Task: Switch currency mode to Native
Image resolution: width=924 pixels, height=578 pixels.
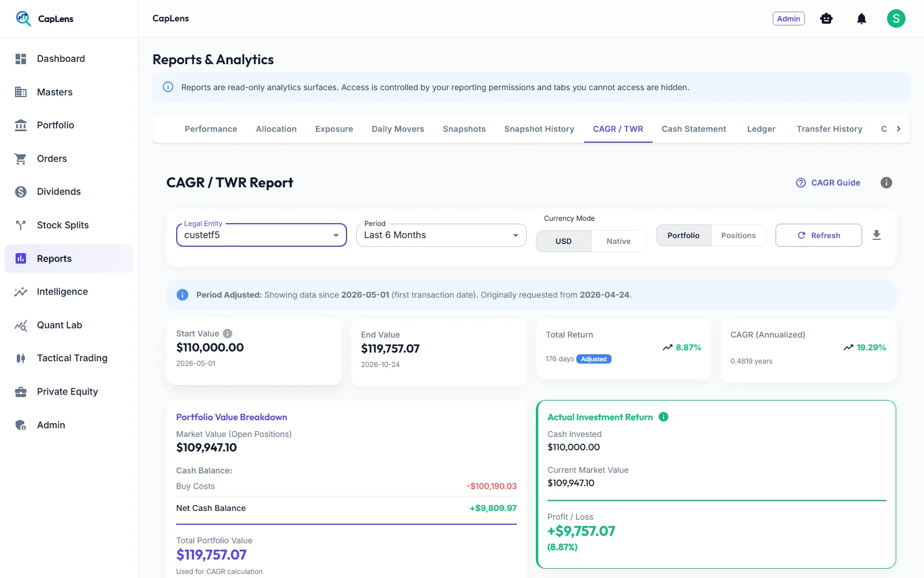Action: pyautogui.click(x=619, y=241)
